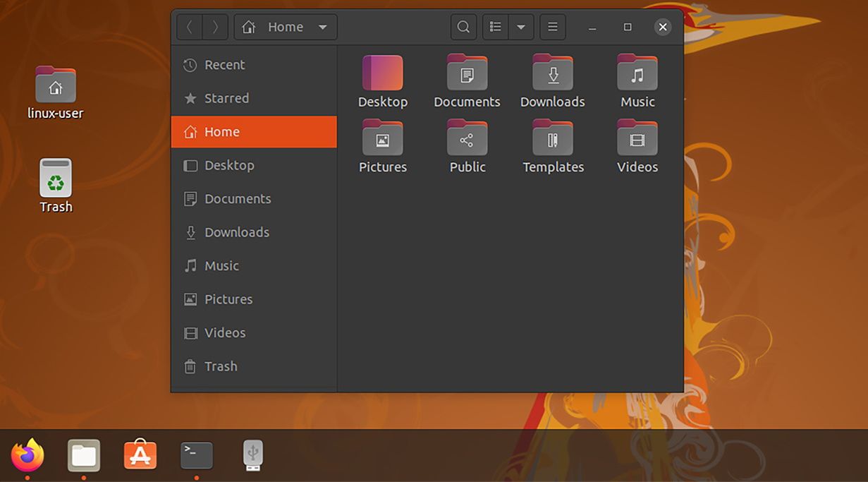Image resolution: width=868 pixels, height=482 pixels.
Task: Expand the view options dropdown
Action: 521,26
